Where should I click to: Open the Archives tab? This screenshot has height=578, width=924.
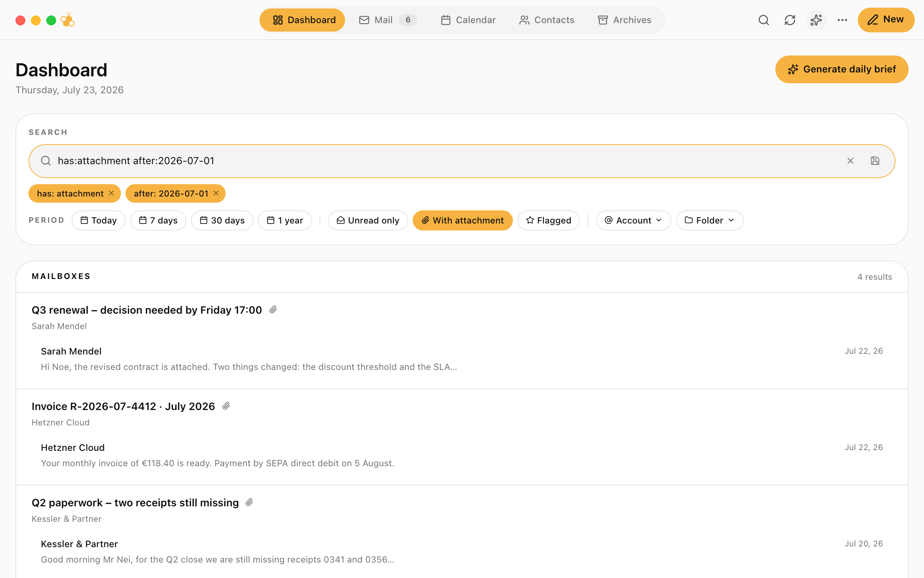624,20
